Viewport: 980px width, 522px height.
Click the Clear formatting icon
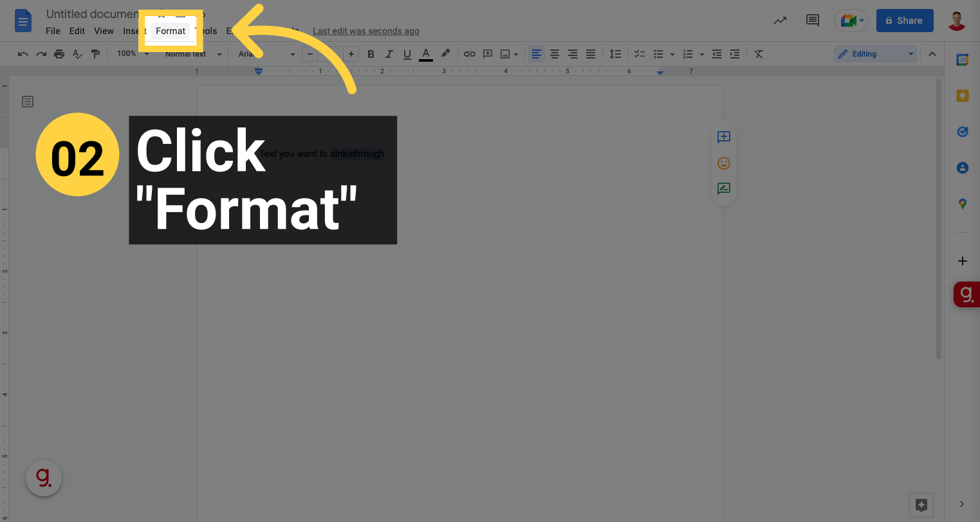[x=759, y=54]
